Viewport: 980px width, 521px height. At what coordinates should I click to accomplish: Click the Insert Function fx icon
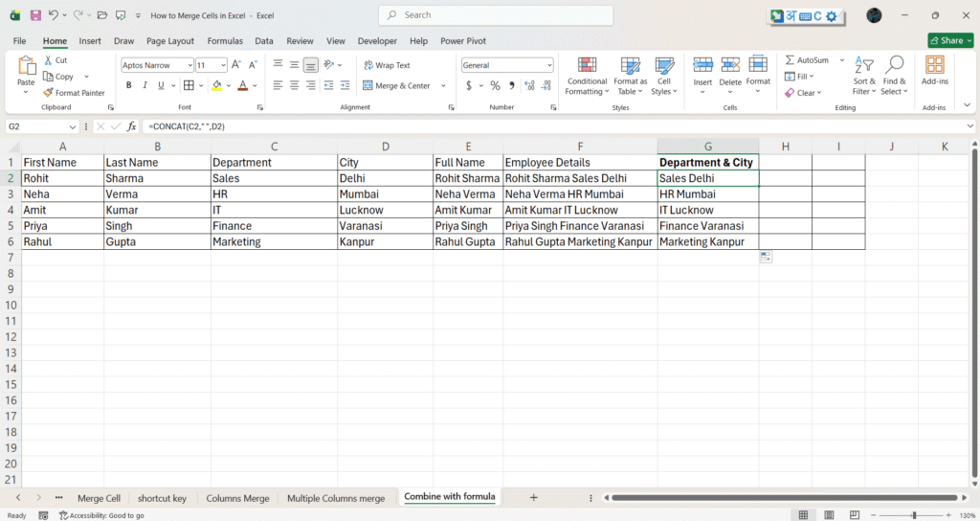tap(131, 126)
